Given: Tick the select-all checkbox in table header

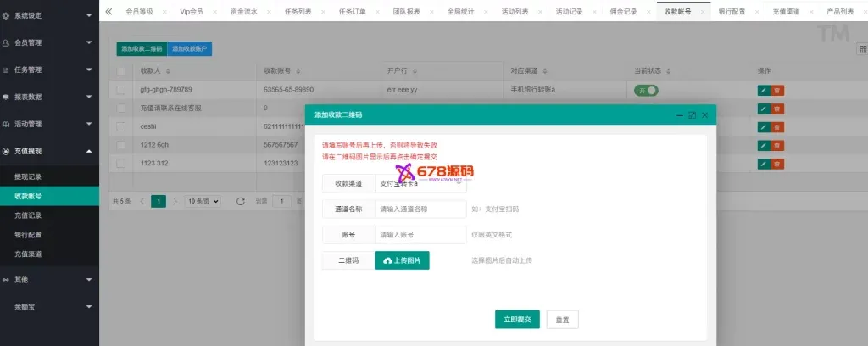Looking at the screenshot, I should [x=120, y=70].
